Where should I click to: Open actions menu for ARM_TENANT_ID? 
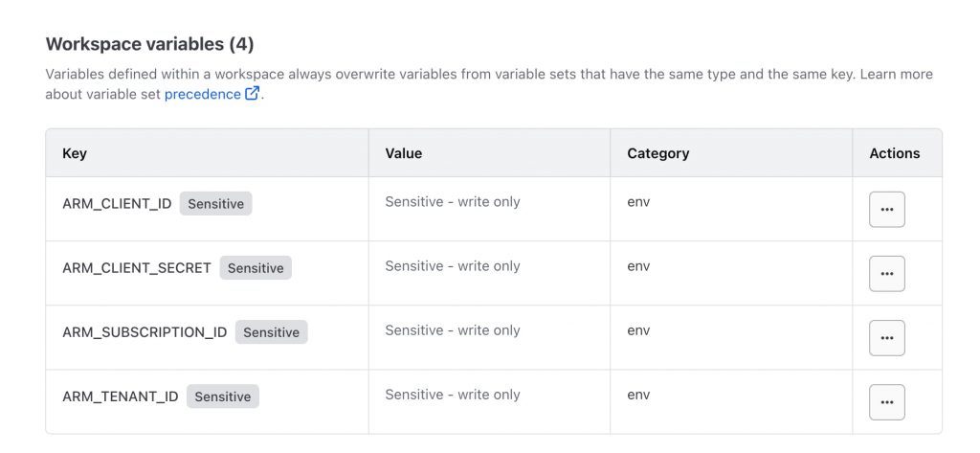(886, 402)
